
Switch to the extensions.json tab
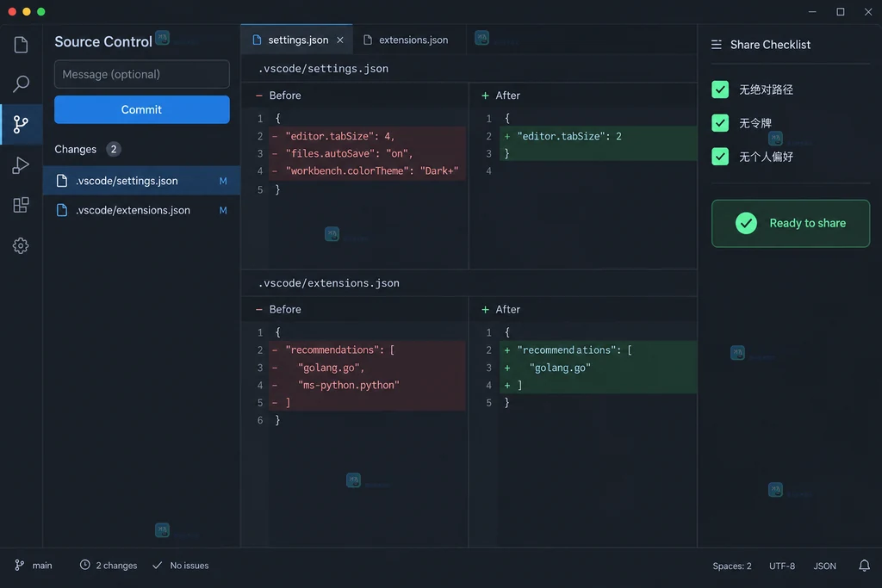[x=409, y=40]
